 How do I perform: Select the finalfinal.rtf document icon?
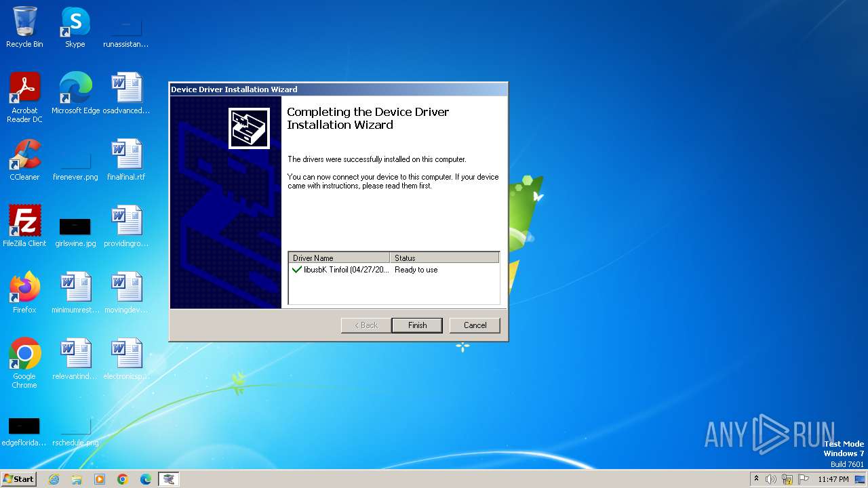[x=126, y=159]
